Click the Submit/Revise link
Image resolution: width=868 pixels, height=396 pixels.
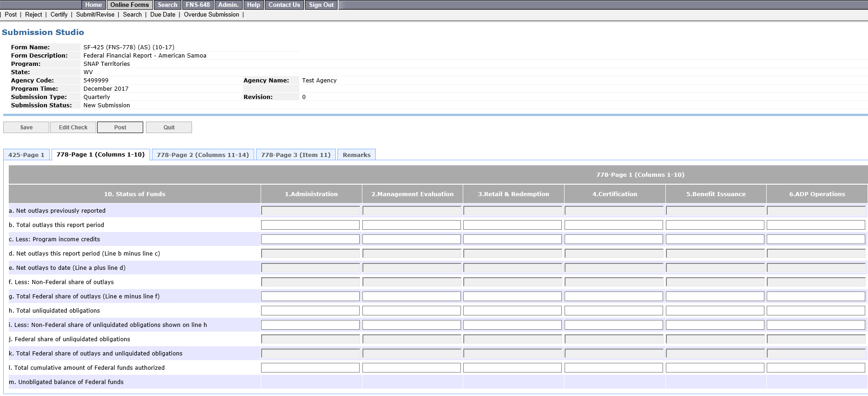pyautogui.click(x=95, y=15)
